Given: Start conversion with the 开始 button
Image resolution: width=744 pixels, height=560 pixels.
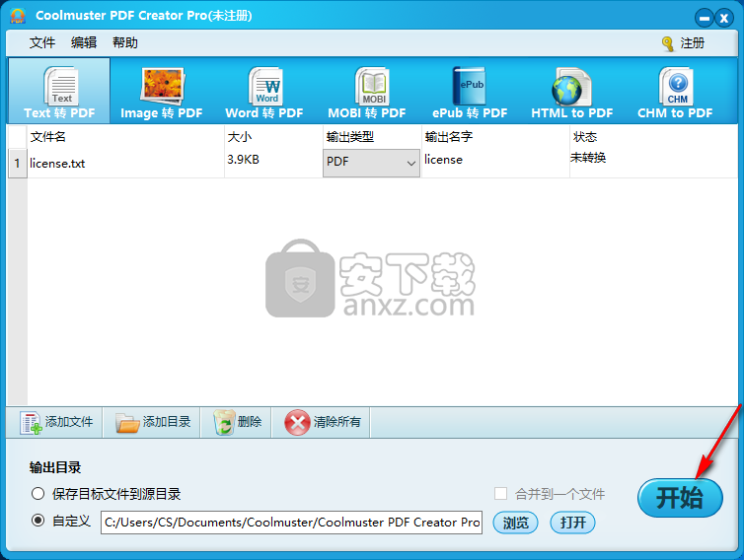Looking at the screenshot, I should pyautogui.click(x=680, y=498).
